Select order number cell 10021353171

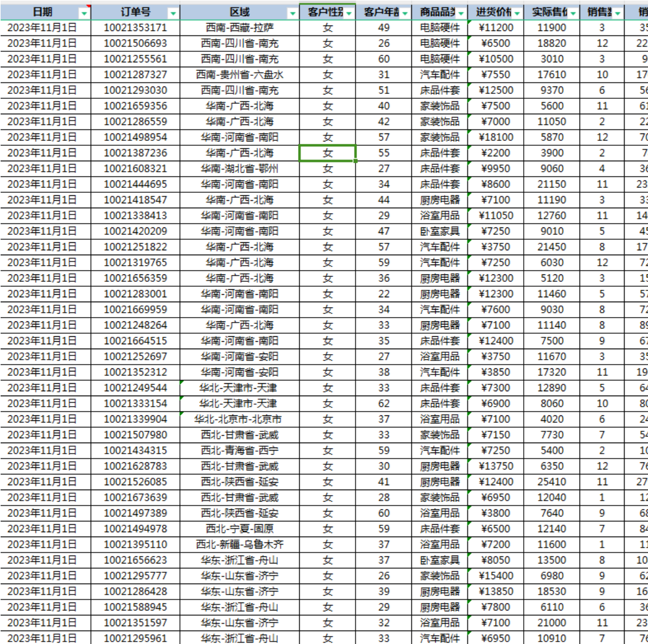pos(135,28)
